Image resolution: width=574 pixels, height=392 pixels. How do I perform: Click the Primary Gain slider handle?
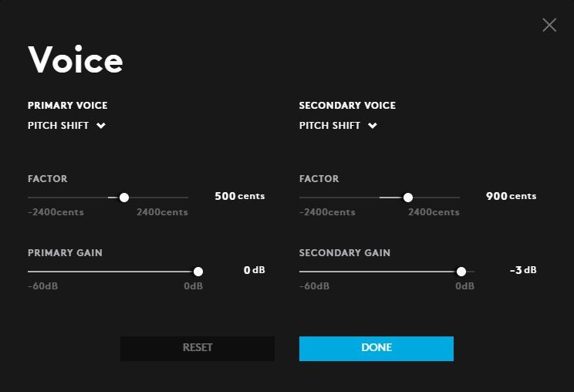(x=198, y=272)
